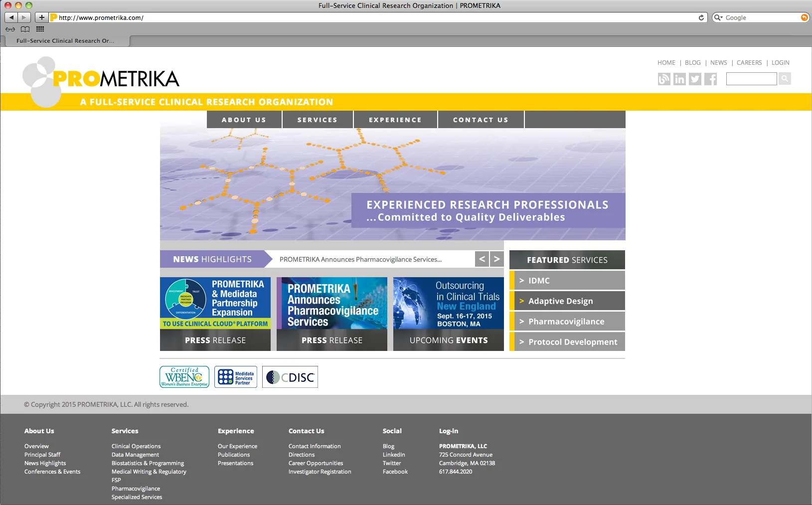Viewport: 812px width, 505px height.
Task: Click the Certified WBENC badge
Action: [184, 377]
